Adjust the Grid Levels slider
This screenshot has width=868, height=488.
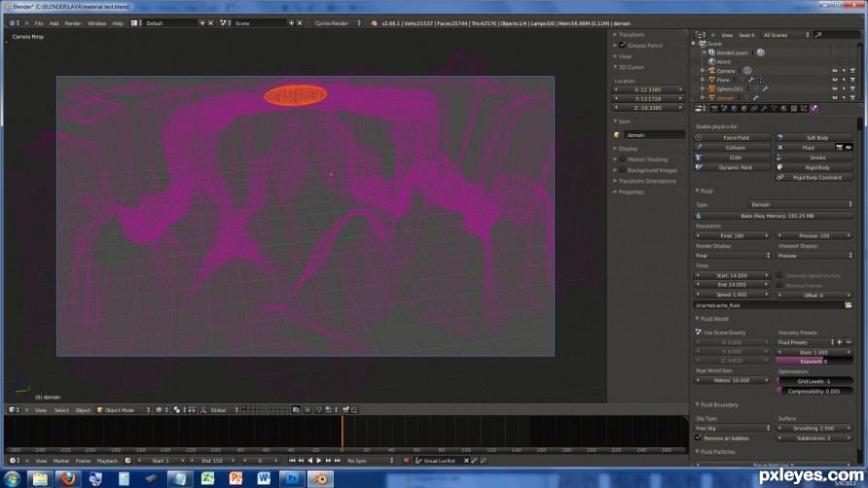coord(814,381)
